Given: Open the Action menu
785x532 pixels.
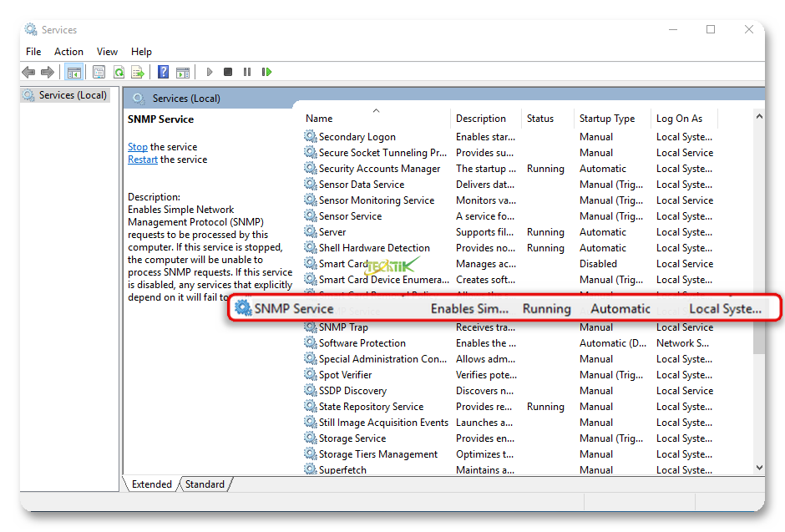Looking at the screenshot, I should point(68,52).
